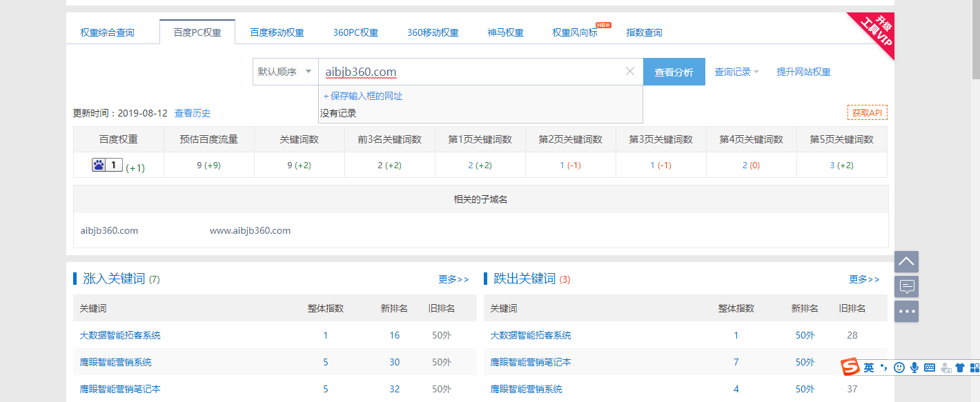The height and width of the screenshot is (402, 980).
Task: Click old rank 28 in 跌出关键词 list
Action: click(852, 335)
